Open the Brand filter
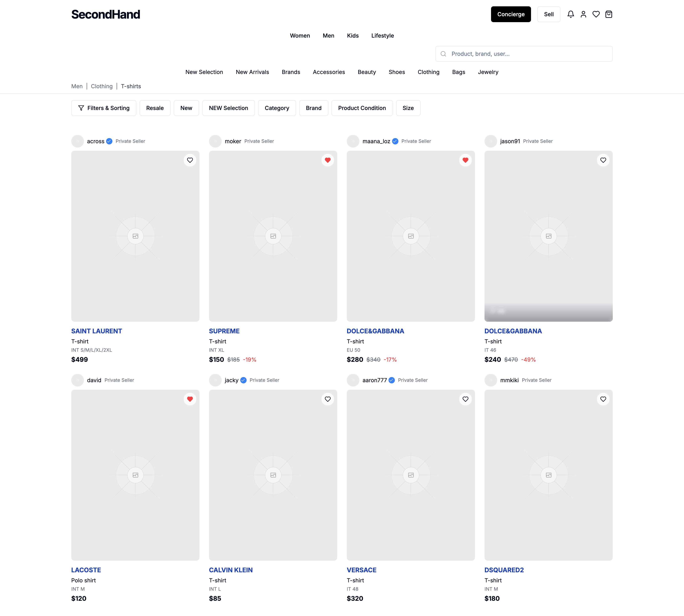Screen dimensions: 684x616 click(313, 108)
